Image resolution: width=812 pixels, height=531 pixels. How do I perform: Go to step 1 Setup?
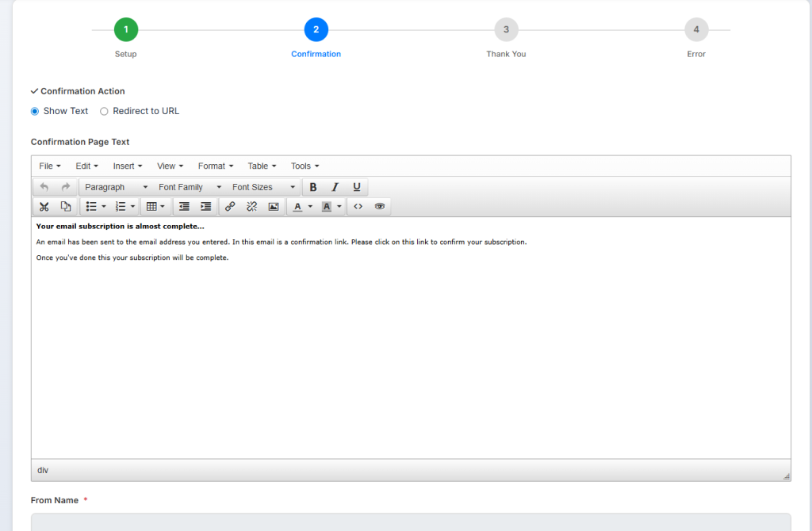point(125,30)
